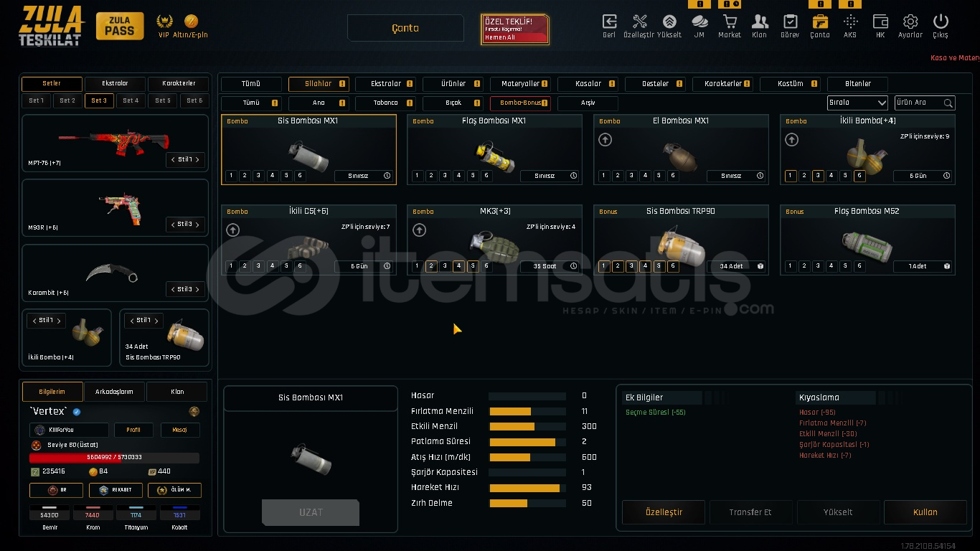
Task: Click the verified badge next to Vertex
Action: pos(77,412)
